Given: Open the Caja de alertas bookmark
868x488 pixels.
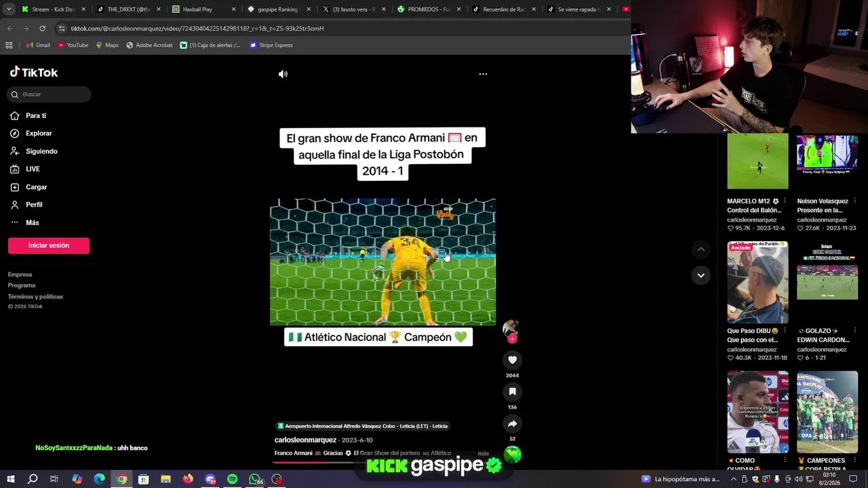Looking at the screenshot, I should pos(210,45).
